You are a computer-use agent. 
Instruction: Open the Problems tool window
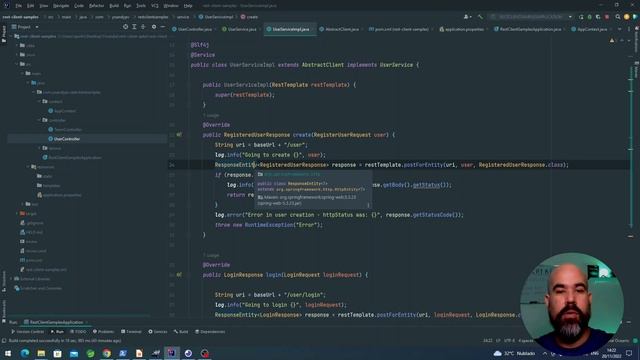(x=103, y=331)
